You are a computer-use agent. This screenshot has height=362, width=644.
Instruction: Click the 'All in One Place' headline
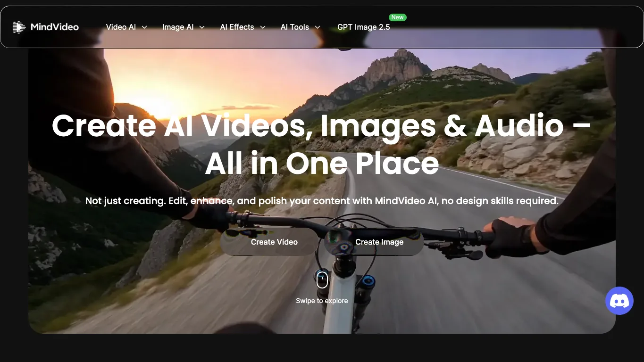point(322,164)
